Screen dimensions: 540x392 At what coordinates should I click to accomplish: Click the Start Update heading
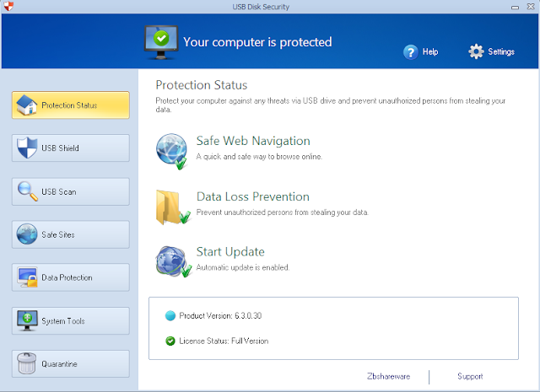(x=230, y=252)
